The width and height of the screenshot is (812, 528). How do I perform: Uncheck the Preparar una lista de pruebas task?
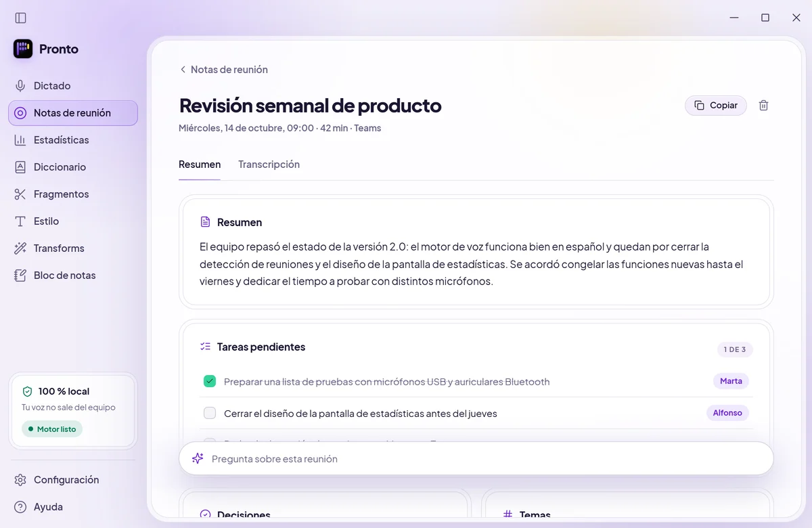pyautogui.click(x=210, y=381)
